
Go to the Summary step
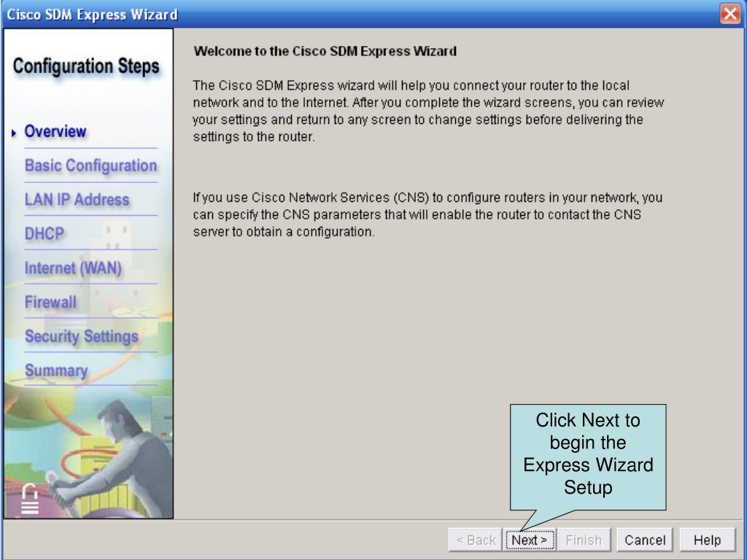[56, 370]
